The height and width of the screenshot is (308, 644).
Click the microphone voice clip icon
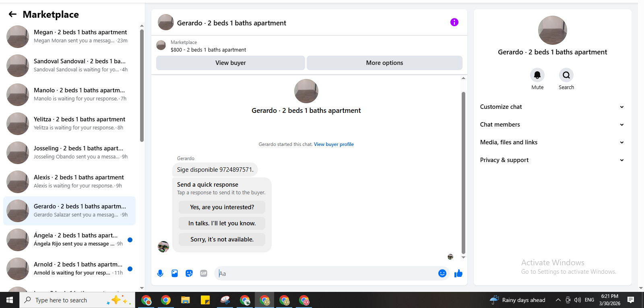tap(160, 273)
